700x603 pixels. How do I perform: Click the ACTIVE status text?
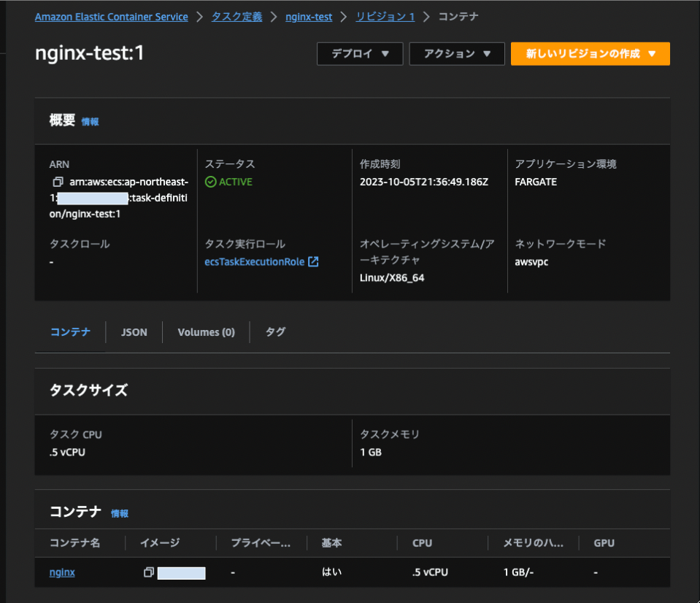point(236,182)
